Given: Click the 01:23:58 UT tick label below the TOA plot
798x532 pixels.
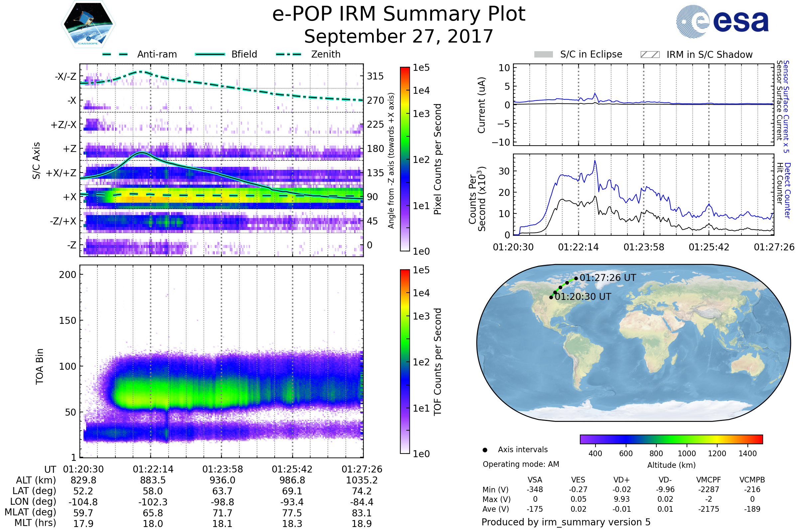Looking at the screenshot, I should pyautogui.click(x=222, y=469).
